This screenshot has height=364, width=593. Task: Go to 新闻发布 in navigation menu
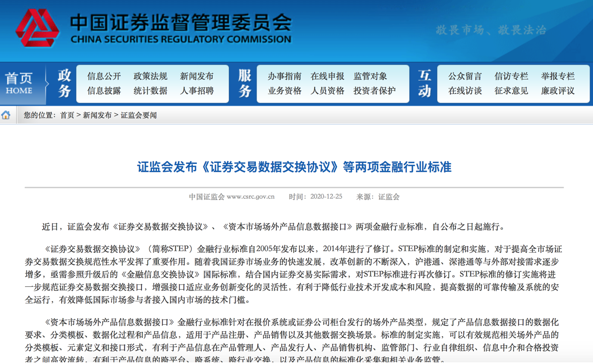(197, 76)
